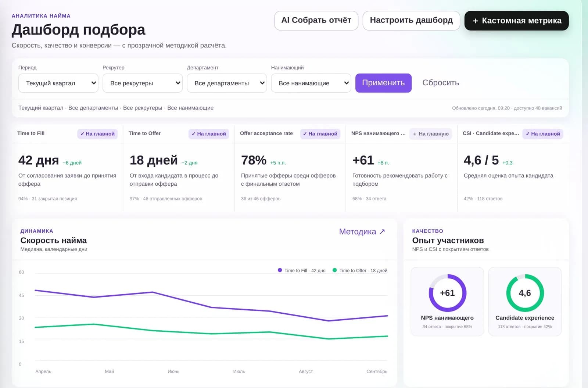Click the Апрель axis label

pos(43,371)
